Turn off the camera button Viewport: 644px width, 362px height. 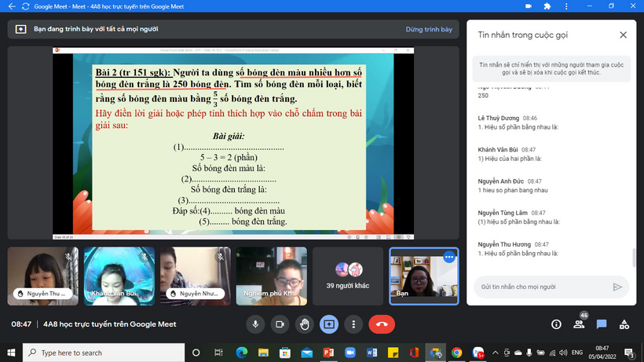[280, 324]
